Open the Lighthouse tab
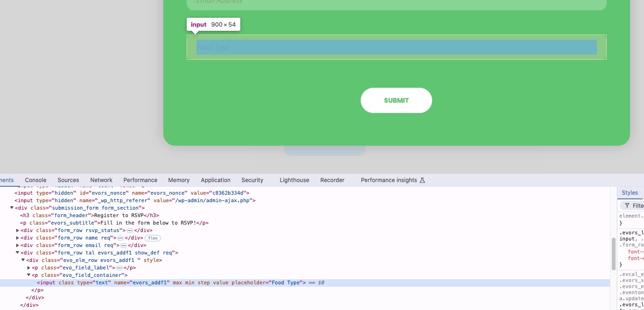The image size is (644, 310). [294, 180]
